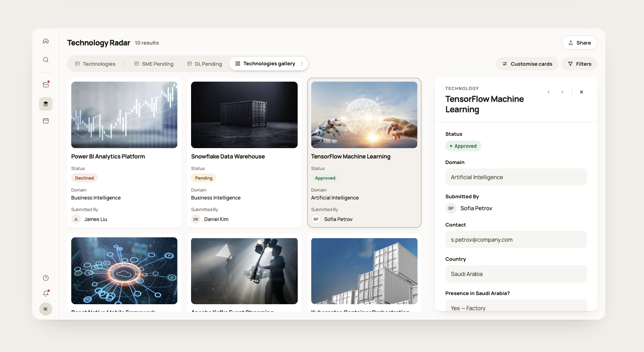The height and width of the screenshot is (352, 644).
Task: Click James Liu on Power BI card
Action: 96,219
